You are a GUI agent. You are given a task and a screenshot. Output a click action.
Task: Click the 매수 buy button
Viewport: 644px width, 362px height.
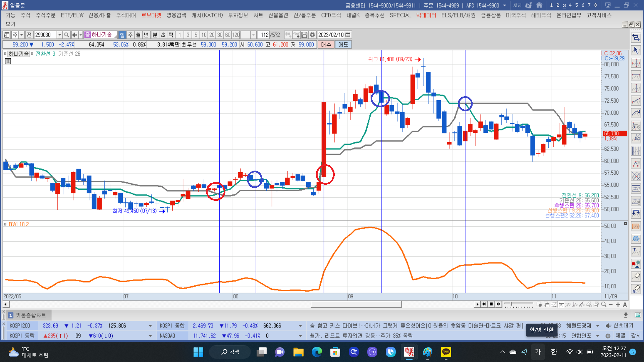click(326, 45)
